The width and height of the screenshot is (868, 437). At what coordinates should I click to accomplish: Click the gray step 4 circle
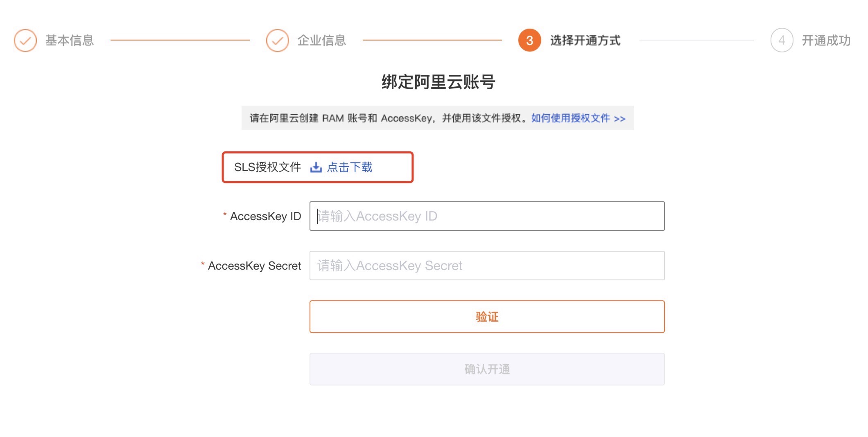tap(782, 41)
